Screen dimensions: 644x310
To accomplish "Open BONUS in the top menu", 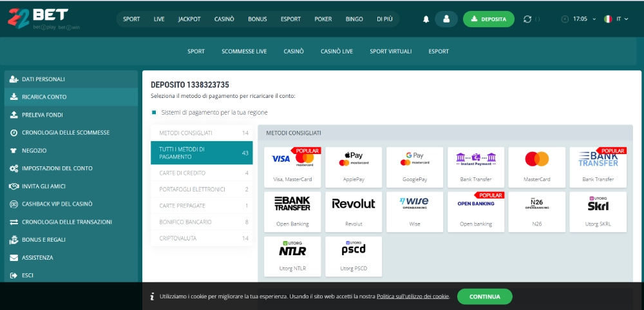I will pos(258,19).
